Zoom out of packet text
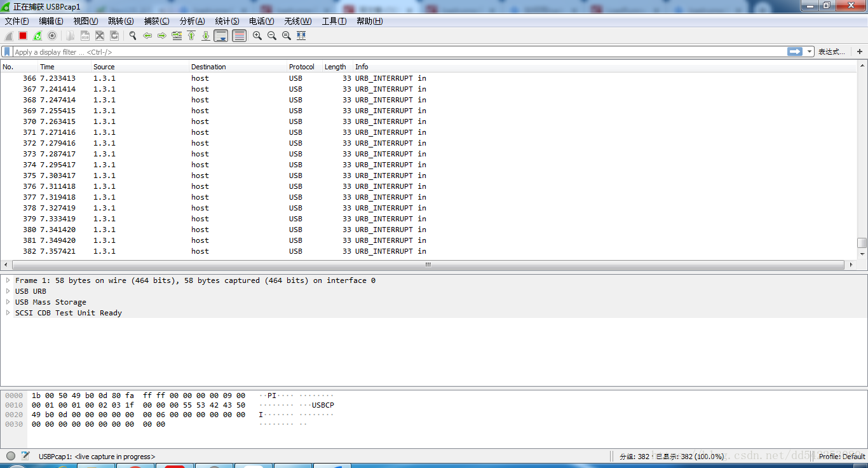Viewport: 868px width, 468px height. (x=272, y=36)
